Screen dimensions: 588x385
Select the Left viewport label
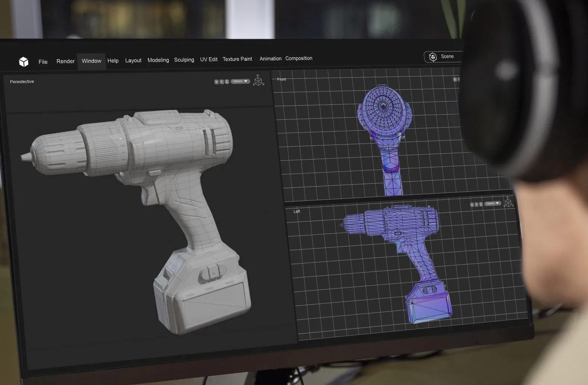[297, 211]
